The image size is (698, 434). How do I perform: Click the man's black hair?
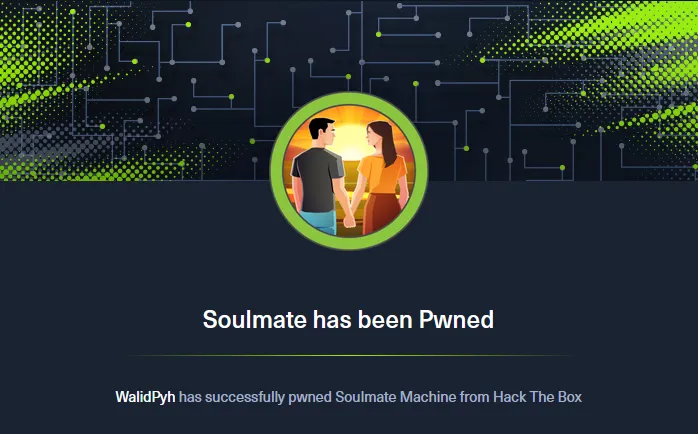pos(321,126)
